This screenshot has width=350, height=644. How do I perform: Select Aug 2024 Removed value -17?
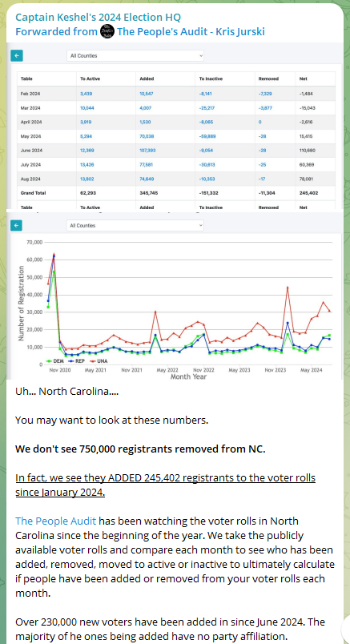tap(262, 179)
